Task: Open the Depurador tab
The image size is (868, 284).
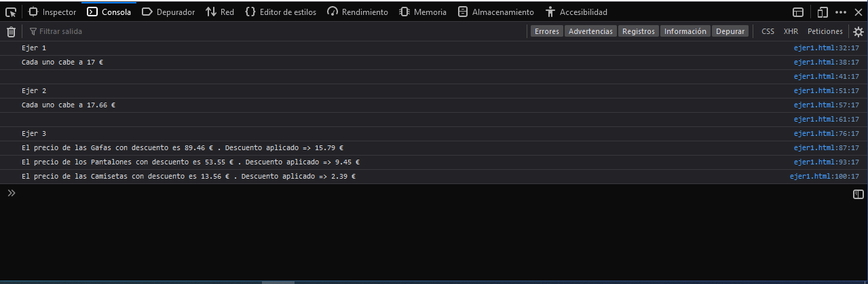Action: coord(168,12)
